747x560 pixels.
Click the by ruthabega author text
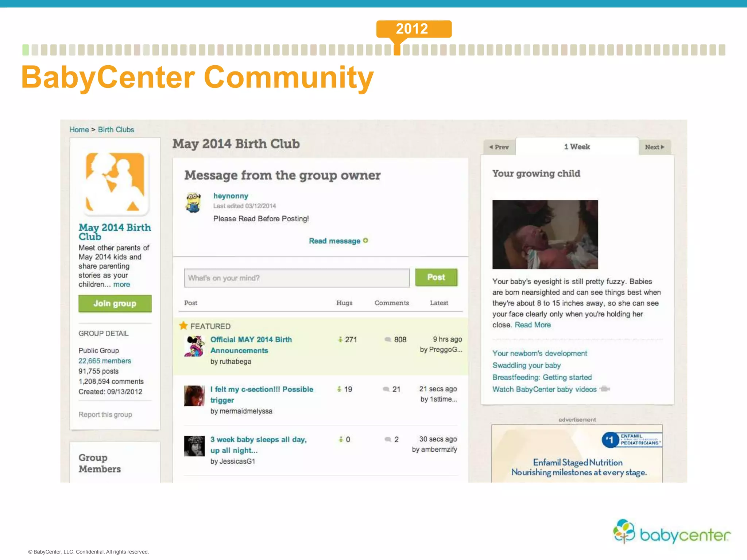pos(231,361)
